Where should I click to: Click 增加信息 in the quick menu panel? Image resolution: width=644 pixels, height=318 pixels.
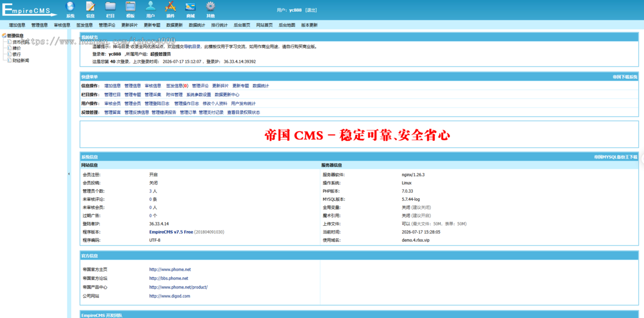(113, 85)
